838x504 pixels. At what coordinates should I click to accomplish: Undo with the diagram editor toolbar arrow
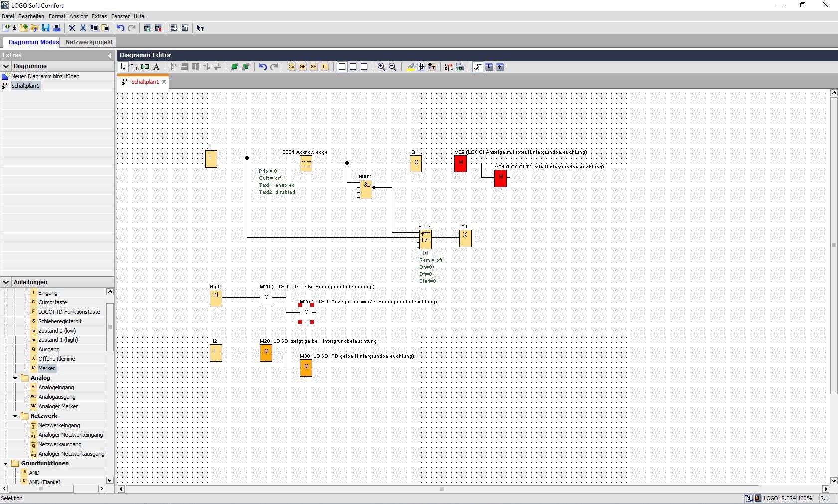[x=263, y=67]
